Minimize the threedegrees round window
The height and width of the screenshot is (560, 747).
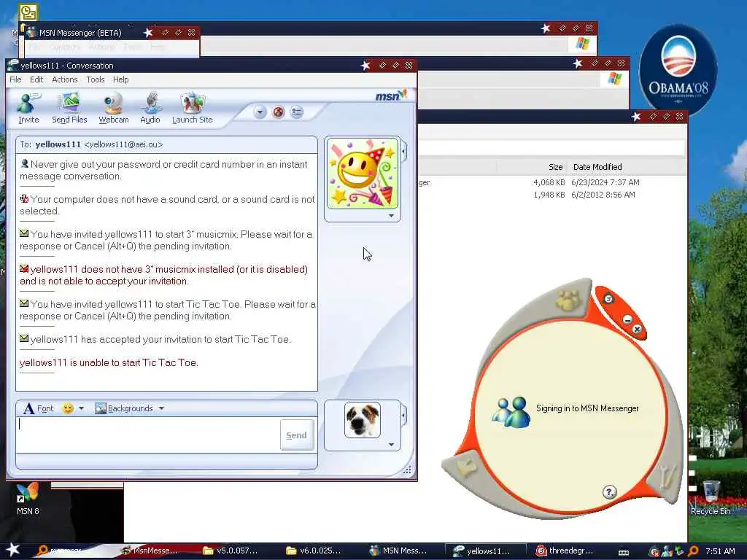point(627,319)
